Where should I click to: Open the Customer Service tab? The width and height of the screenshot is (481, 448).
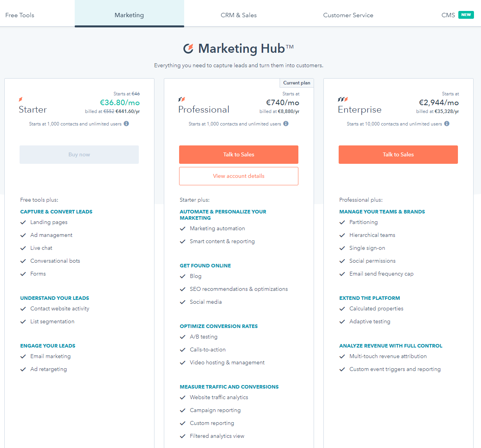[x=348, y=15]
